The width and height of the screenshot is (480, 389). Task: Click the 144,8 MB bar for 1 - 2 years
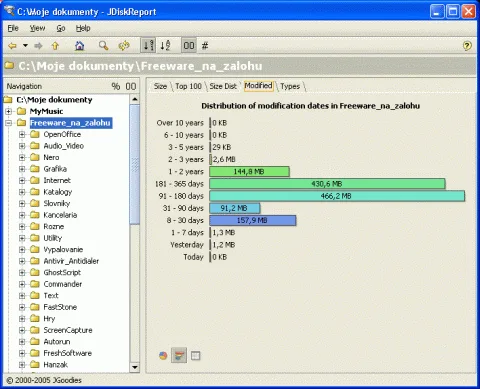(249, 172)
